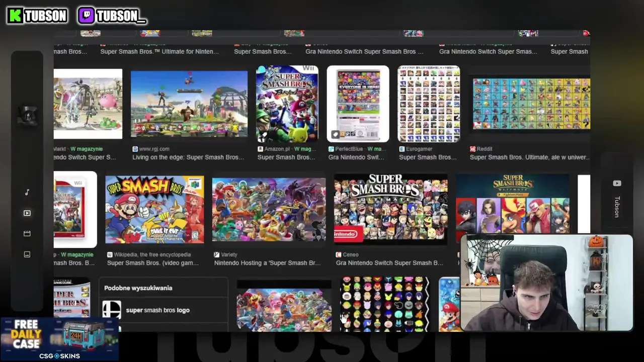Click the streamer webcam overlay
The width and height of the screenshot is (644, 362).
pyautogui.click(x=547, y=283)
